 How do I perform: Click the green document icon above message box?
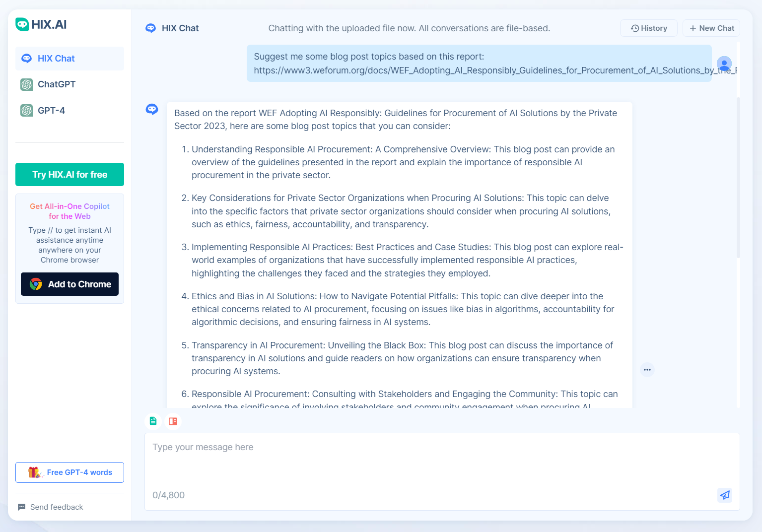click(x=153, y=421)
